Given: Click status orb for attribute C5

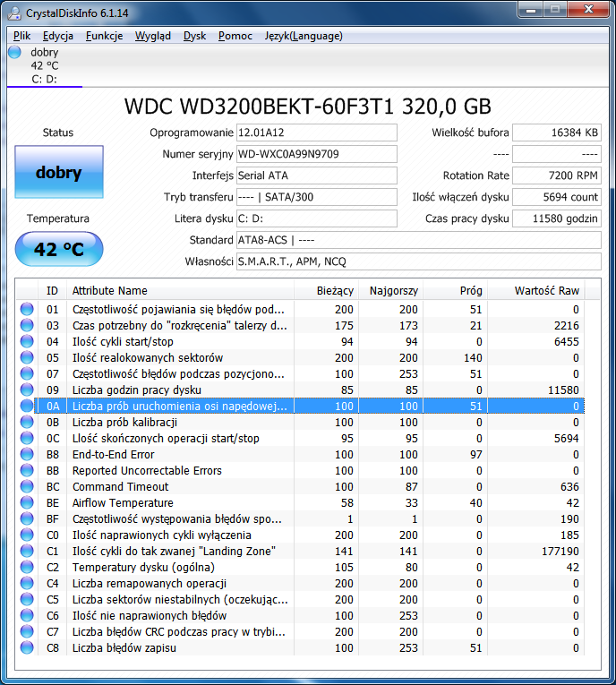Looking at the screenshot, I should tap(27, 599).
